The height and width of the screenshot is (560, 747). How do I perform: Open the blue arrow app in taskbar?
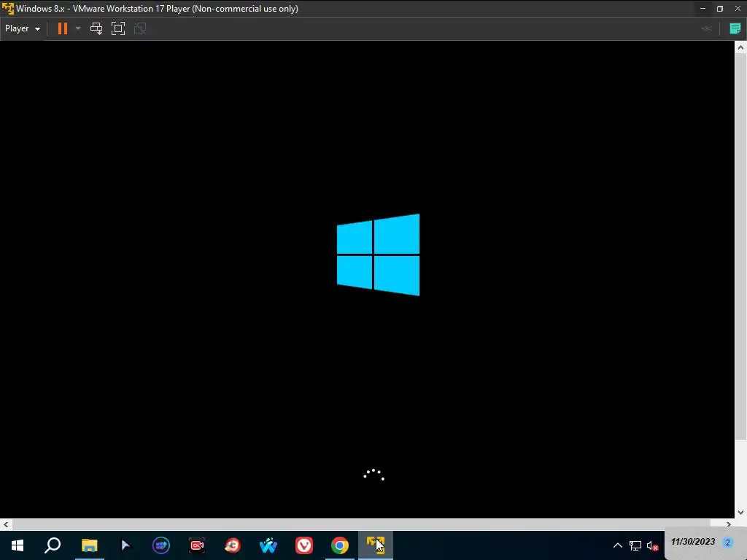point(125,545)
